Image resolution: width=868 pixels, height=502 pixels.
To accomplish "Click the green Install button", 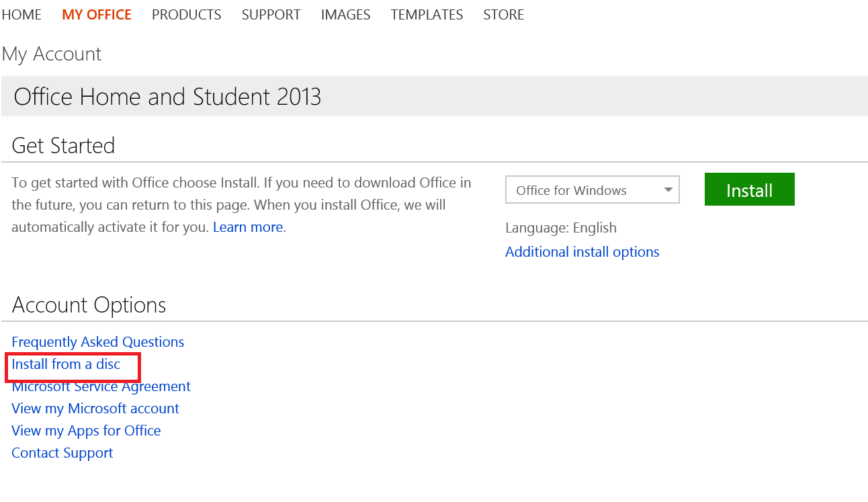I will (749, 189).
